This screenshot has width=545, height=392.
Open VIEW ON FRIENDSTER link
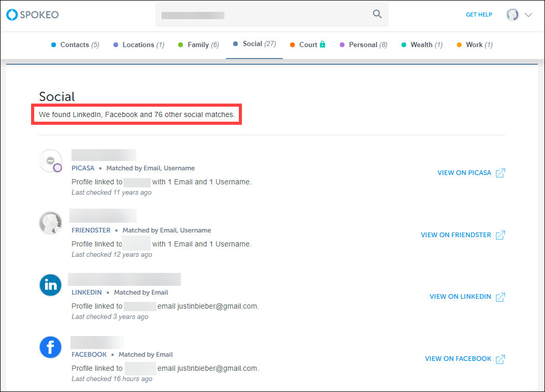(456, 235)
